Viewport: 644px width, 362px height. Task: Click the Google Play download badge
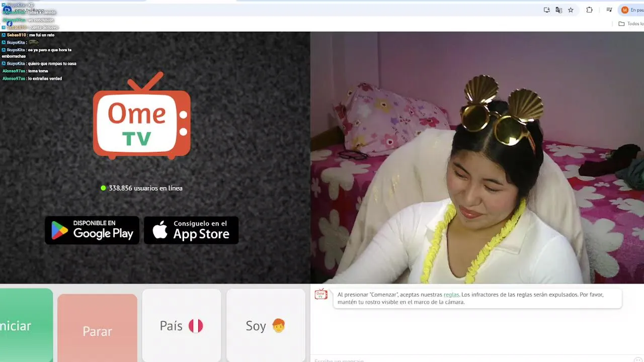(92, 230)
